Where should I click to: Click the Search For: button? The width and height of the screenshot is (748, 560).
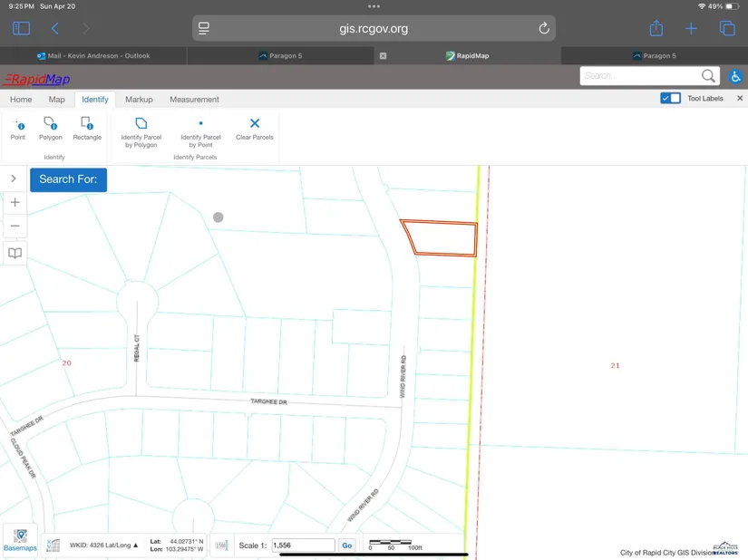point(68,179)
